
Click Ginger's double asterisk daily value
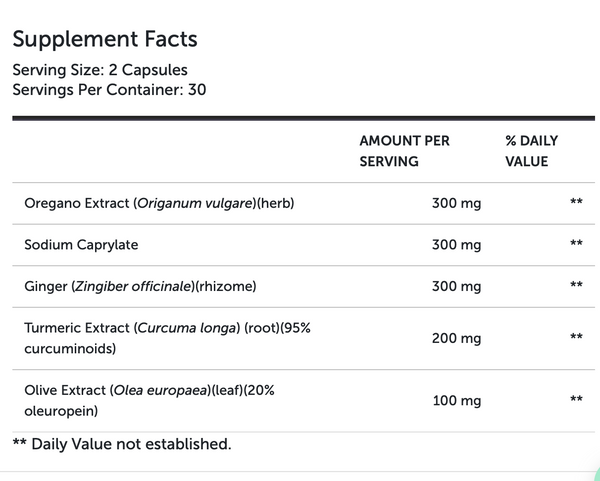pyautogui.click(x=576, y=285)
